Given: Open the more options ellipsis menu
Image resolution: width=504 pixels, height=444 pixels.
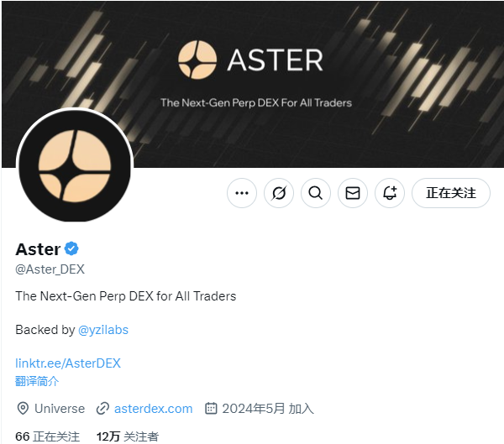Looking at the screenshot, I should coord(242,193).
